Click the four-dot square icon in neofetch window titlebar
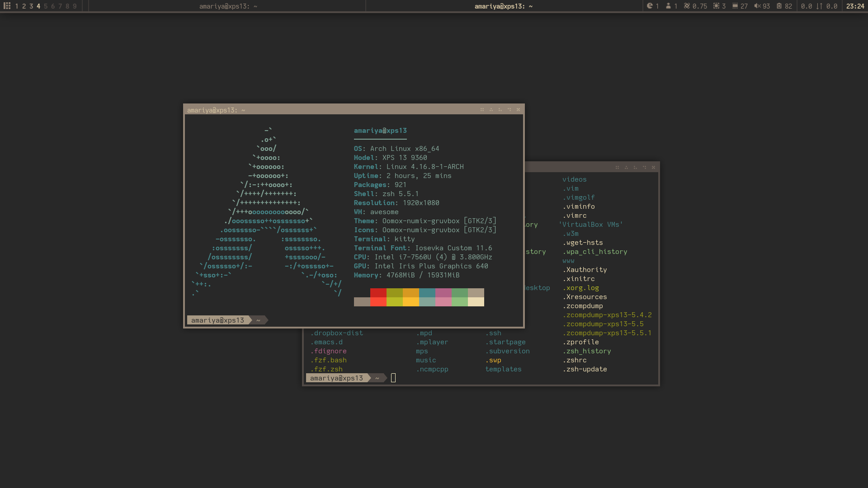868x488 pixels. click(482, 110)
